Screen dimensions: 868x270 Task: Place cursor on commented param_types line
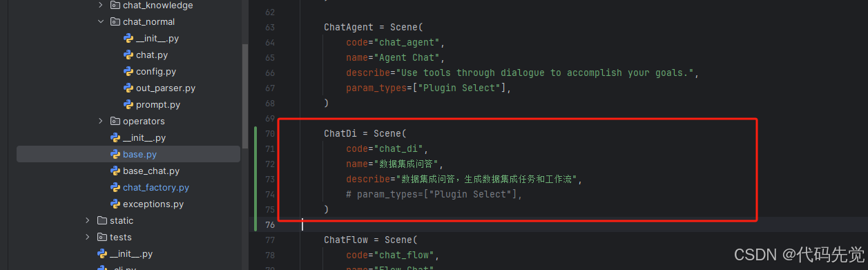[434, 195]
